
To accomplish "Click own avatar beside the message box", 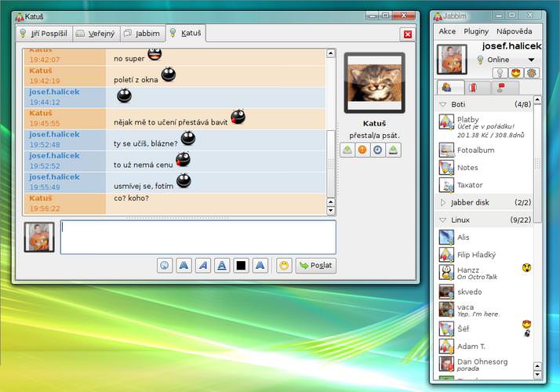I will (39, 237).
